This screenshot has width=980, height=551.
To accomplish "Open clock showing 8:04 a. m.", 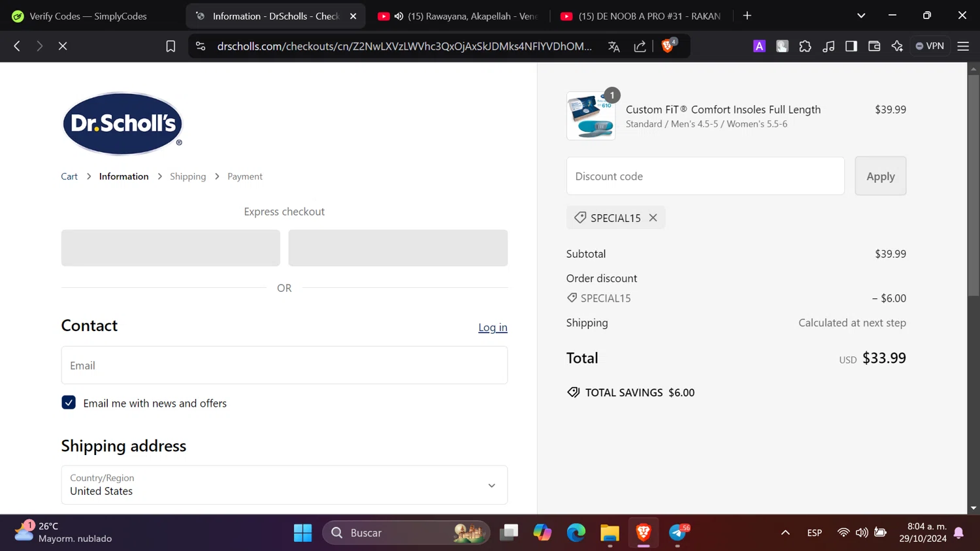I will pos(923,533).
